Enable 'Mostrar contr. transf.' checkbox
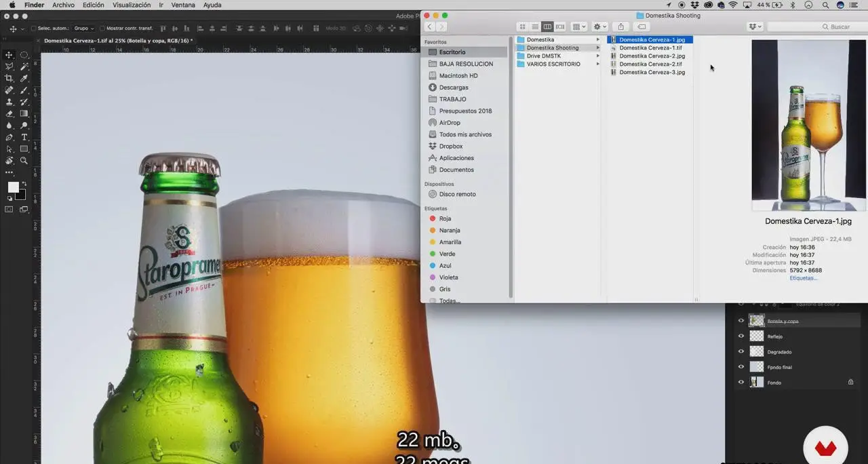Image resolution: width=868 pixels, height=464 pixels. (x=102, y=28)
